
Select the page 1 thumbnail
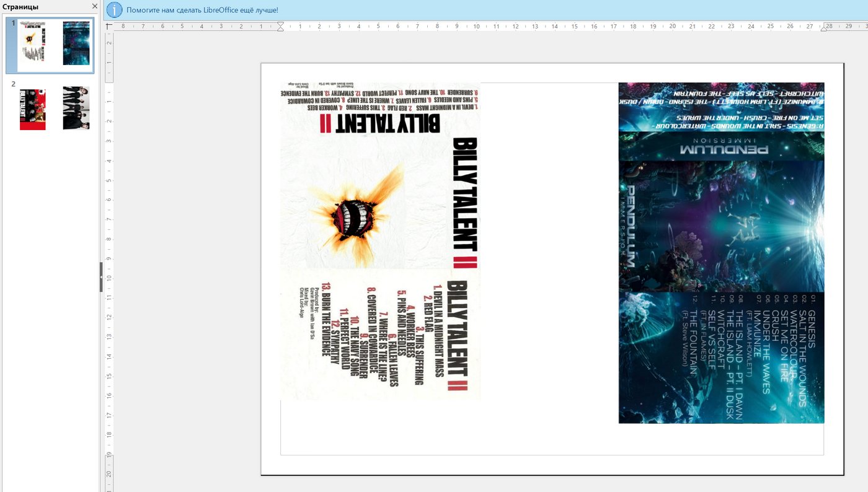(50, 46)
